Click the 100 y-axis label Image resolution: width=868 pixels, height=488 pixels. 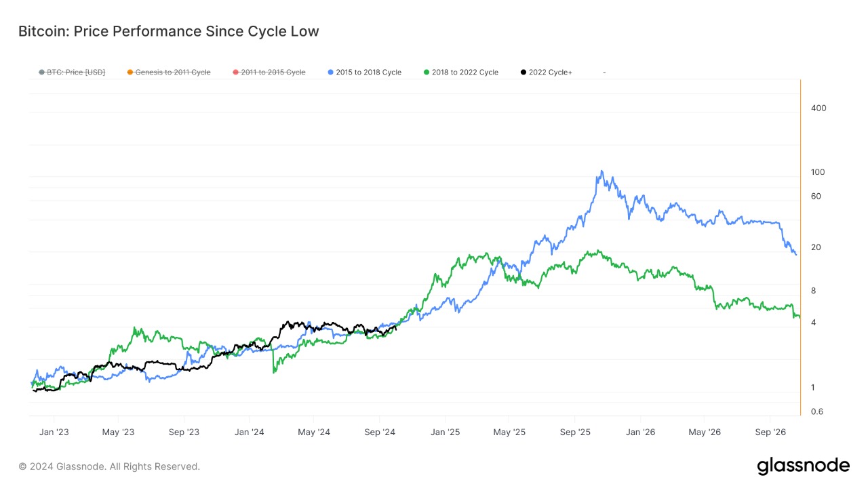coord(818,172)
